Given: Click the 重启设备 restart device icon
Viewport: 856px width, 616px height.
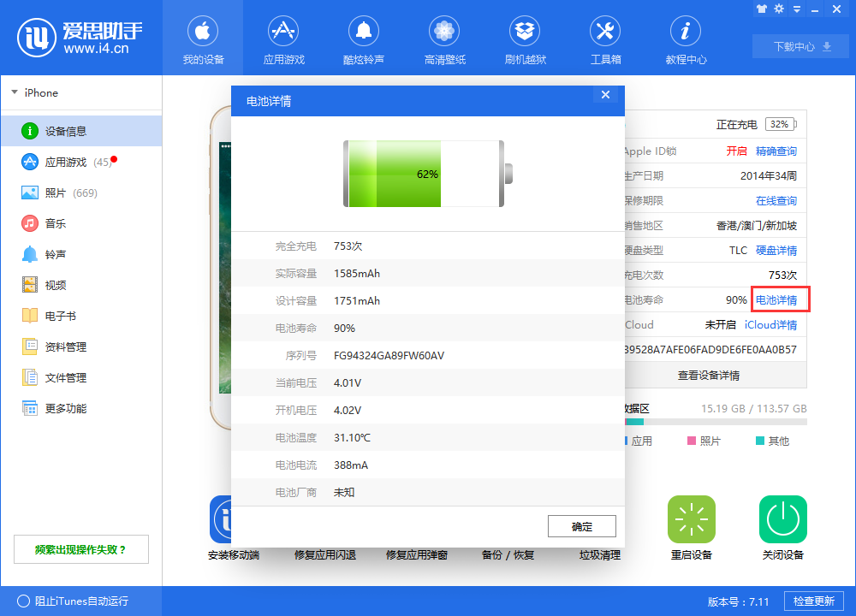Looking at the screenshot, I should 691,519.
